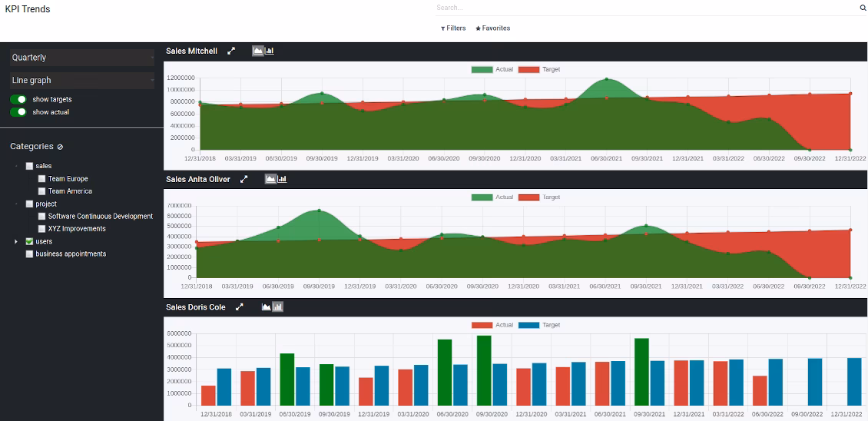This screenshot has height=421, width=868.
Task: Click the Sales Mitchell chart title
Action: click(191, 51)
